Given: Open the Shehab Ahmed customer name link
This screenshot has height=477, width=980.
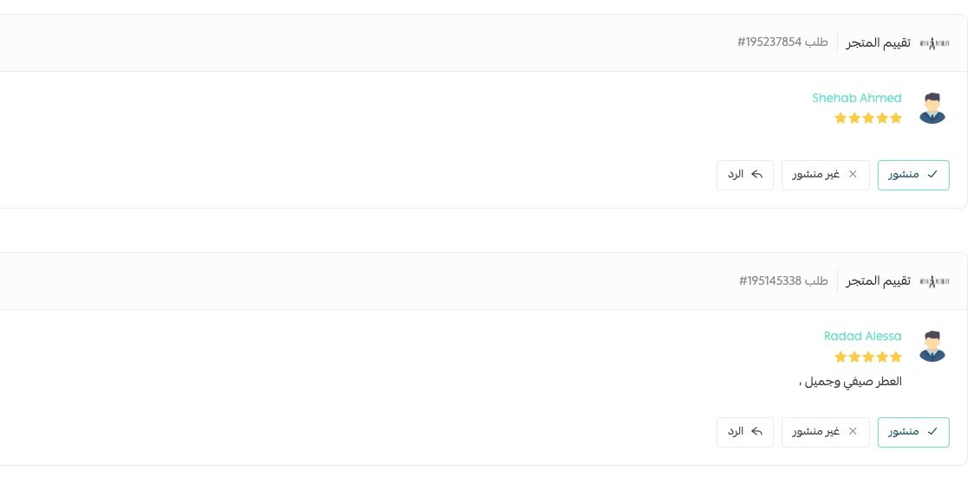Looking at the screenshot, I should pyautogui.click(x=856, y=98).
